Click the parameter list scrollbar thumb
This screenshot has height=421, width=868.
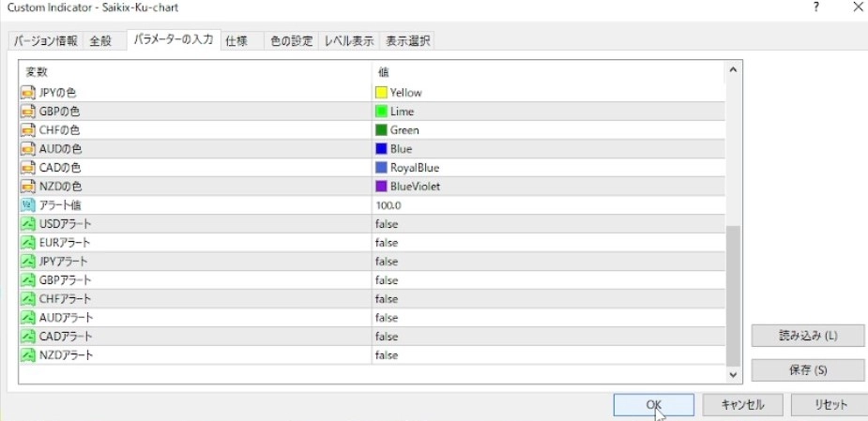(x=733, y=295)
